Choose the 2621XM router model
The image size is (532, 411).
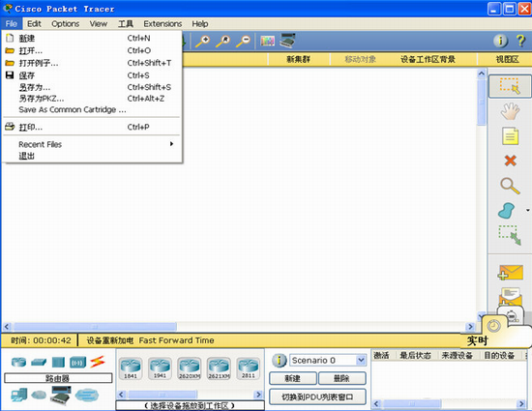click(x=219, y=368)
